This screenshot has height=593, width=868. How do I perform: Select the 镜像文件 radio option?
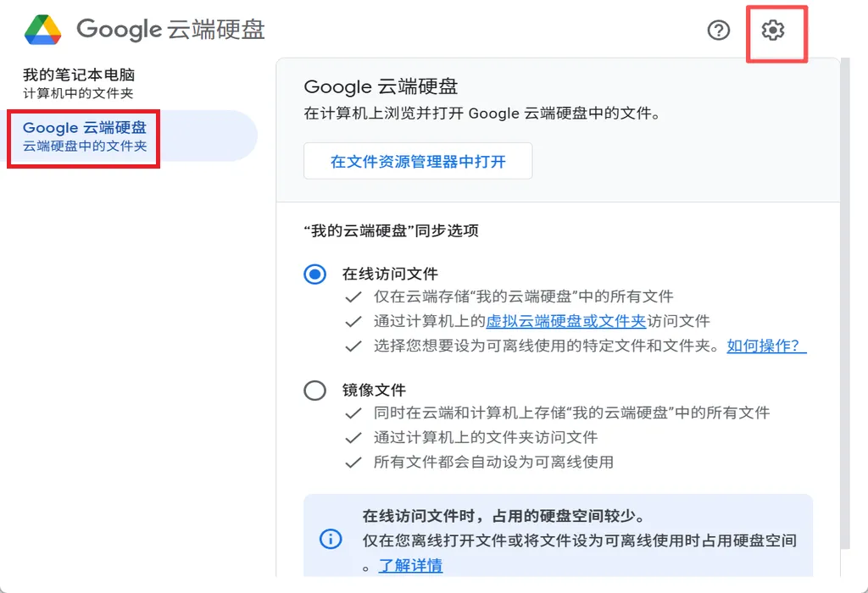(314, 391)
